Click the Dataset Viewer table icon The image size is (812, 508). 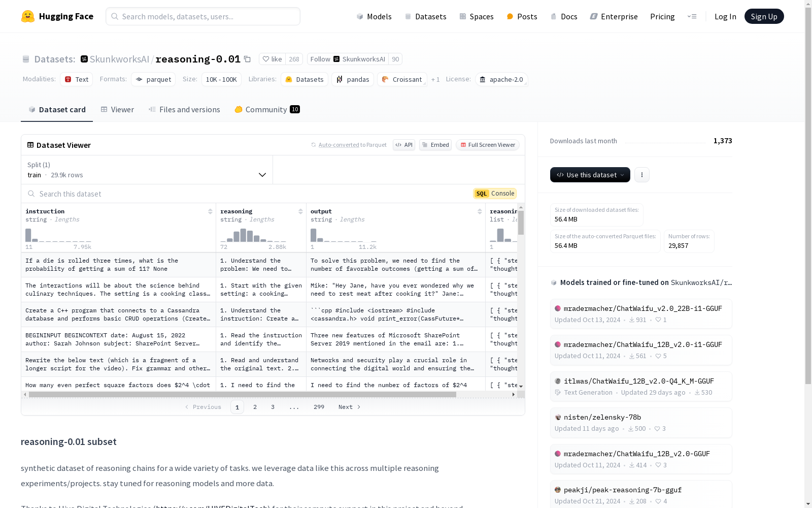pos(30,145)
